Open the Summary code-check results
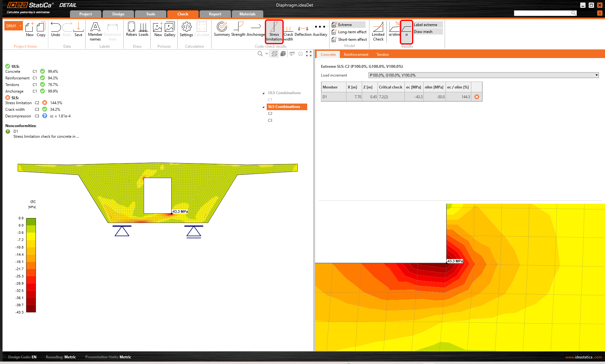605x364 pixels. [x=222, y=29]
